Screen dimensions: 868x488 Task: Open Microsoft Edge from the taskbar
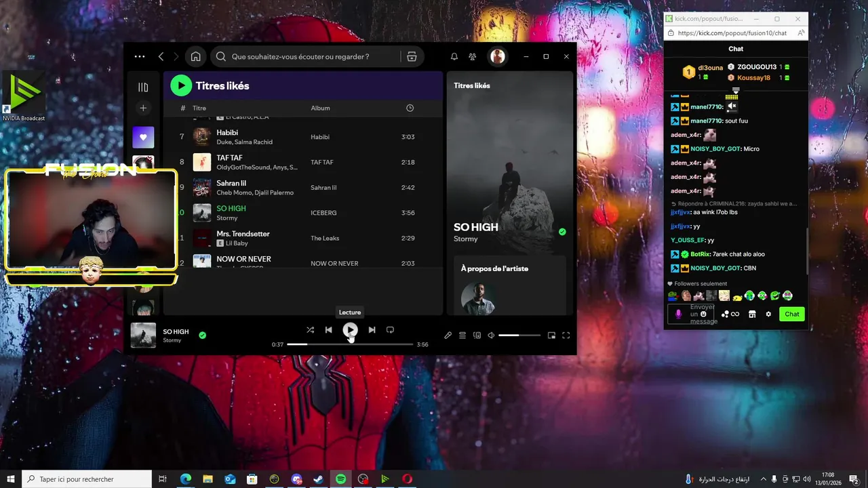(x=185, y=479)
